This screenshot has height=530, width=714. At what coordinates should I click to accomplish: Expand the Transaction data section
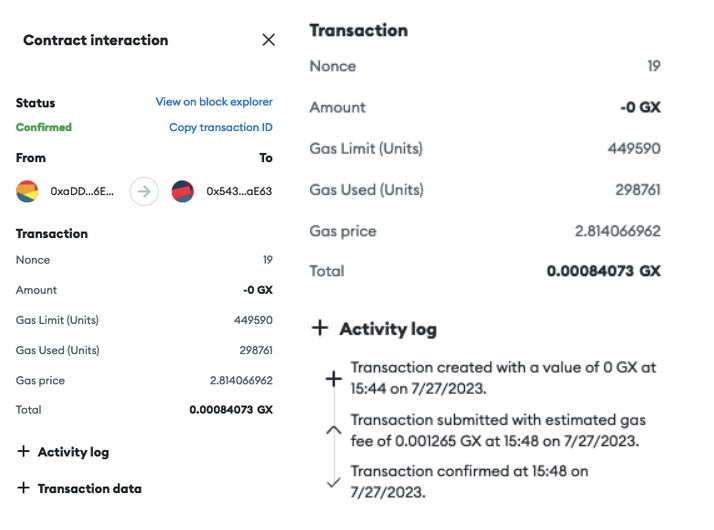80,488
